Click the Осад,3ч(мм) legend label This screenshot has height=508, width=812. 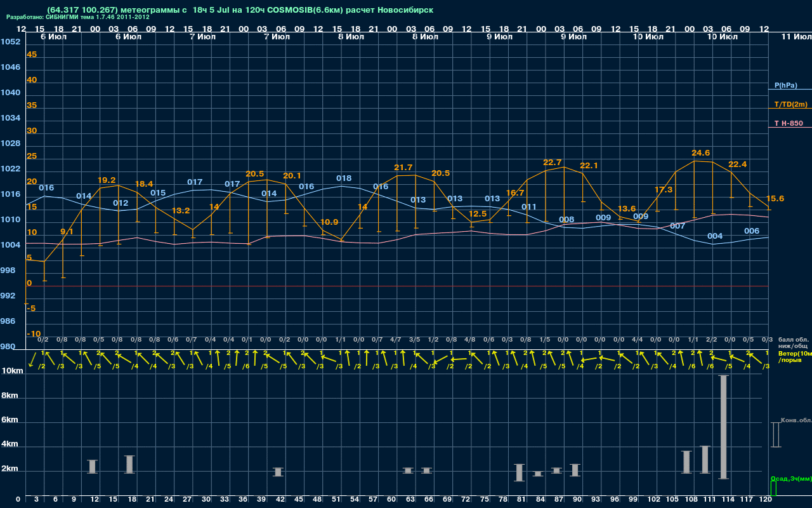(x=790, y=478)
